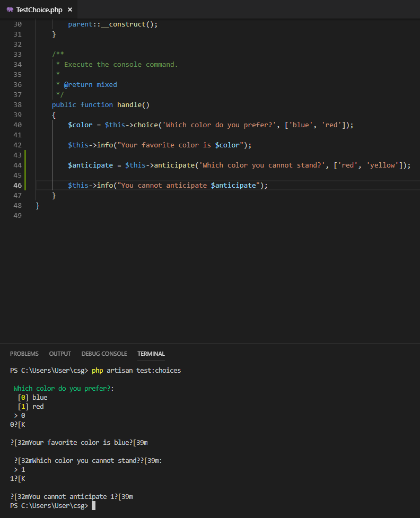Click the '[1] red' option in terminal
This screenshot has width=420, height=518.
point(31,406)
